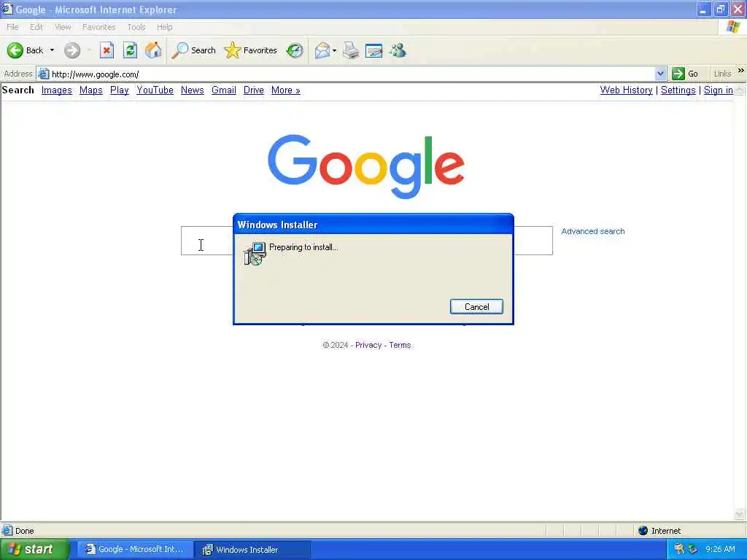Click the Windows Installer dialog title bar
The image size is (747, 560).
tap(373, 225)
